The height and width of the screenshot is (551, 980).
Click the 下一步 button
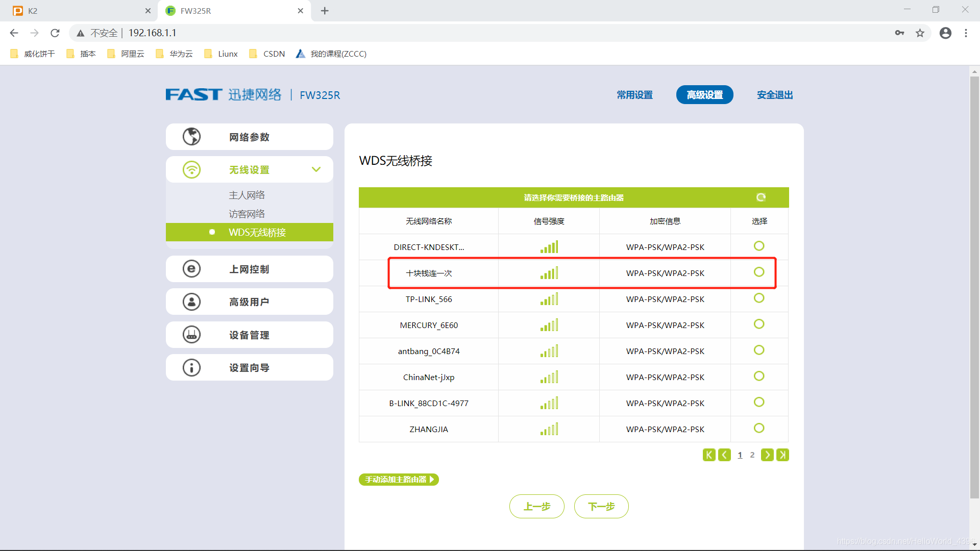pos(601,506)
